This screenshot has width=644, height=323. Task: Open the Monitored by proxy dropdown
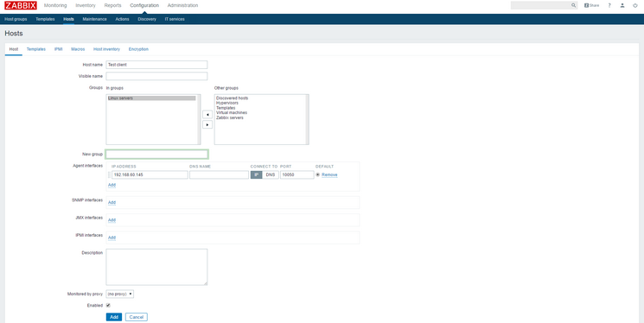120,294
